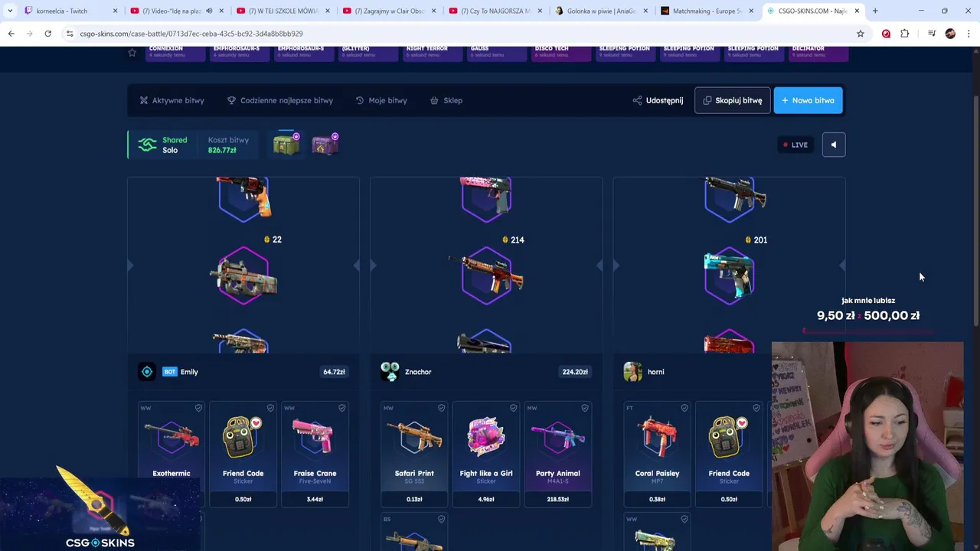This screenshot has width=980, height=551.
Task: Open Codzienne najlepsze bitwy section
Action: [280, 100]
